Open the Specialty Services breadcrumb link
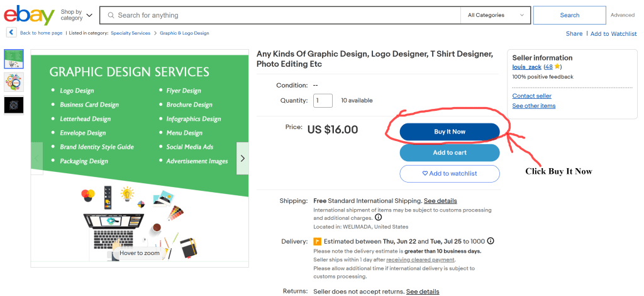The width and height of the screenshot is (644, 296). 131,33
